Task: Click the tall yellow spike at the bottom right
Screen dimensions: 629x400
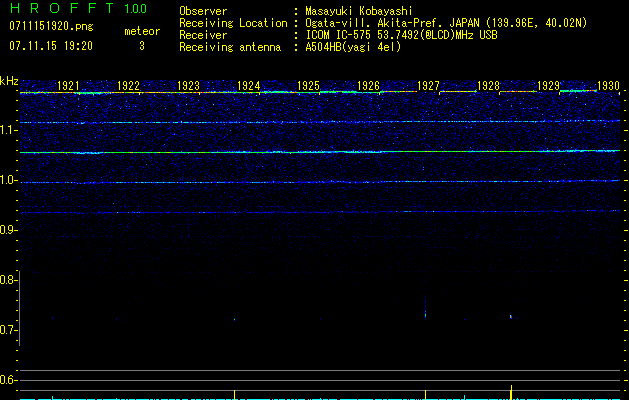Action: [512, 391]
